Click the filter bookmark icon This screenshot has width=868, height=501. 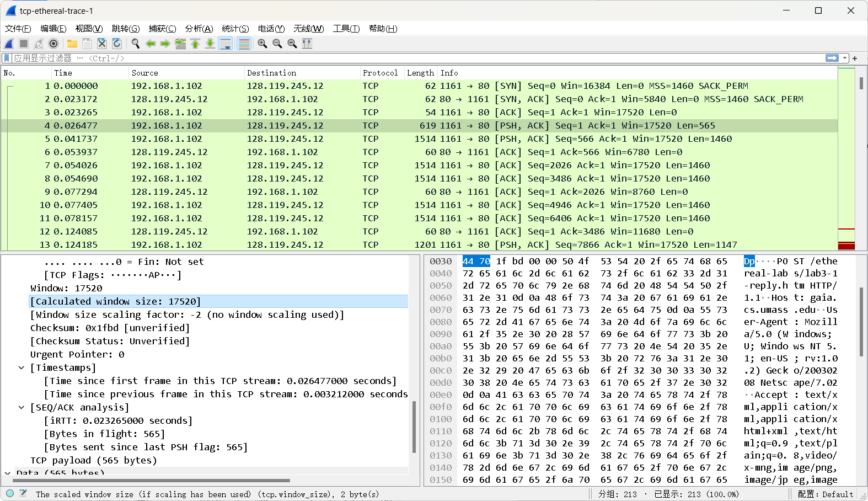[7, 58]
